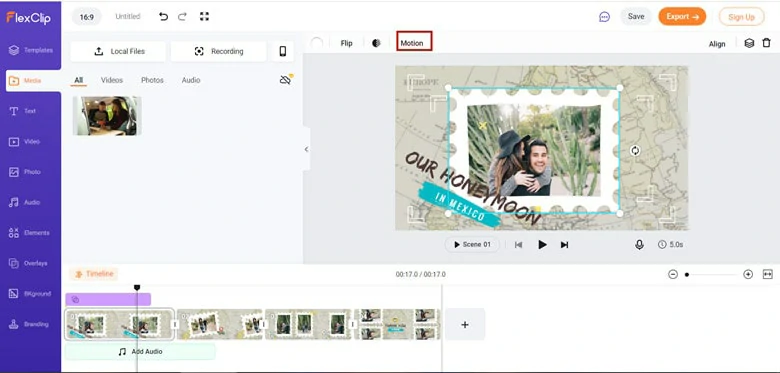The height and width of the screenshot is (373, 780).
Task: Upload from phone icon button
Action: coord(283,51)
